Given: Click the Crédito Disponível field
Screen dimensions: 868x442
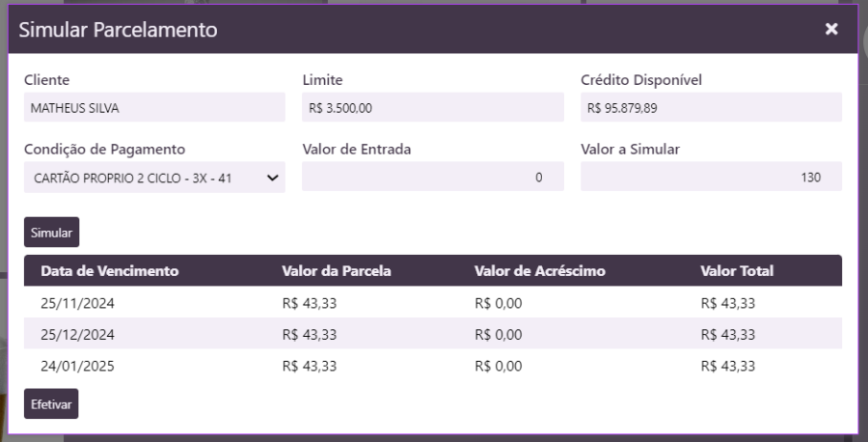Looking at the screenshot, I should pos(711,108).
